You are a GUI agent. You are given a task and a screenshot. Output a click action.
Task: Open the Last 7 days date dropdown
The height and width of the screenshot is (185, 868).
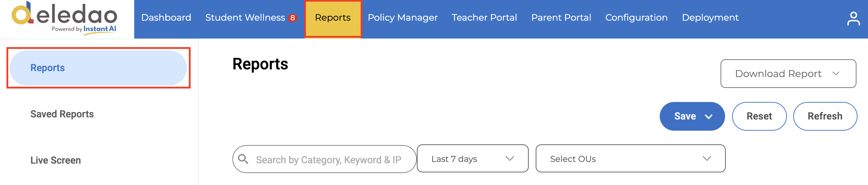coord(472,159)
